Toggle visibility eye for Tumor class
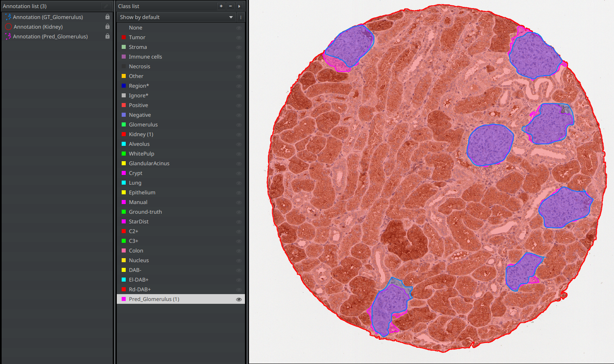Viewport: 614px width, 364px height. tap(239, 38)
